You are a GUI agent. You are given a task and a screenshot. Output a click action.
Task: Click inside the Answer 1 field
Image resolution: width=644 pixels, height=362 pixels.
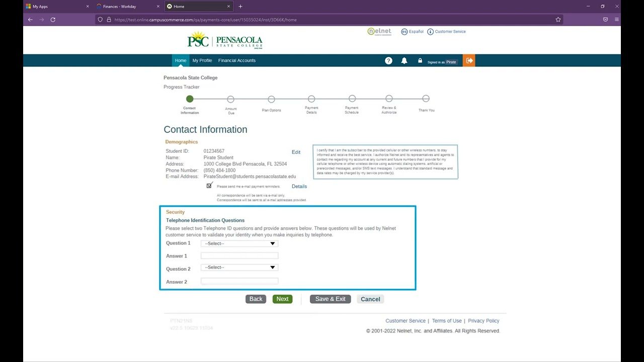tap(239, 255)
